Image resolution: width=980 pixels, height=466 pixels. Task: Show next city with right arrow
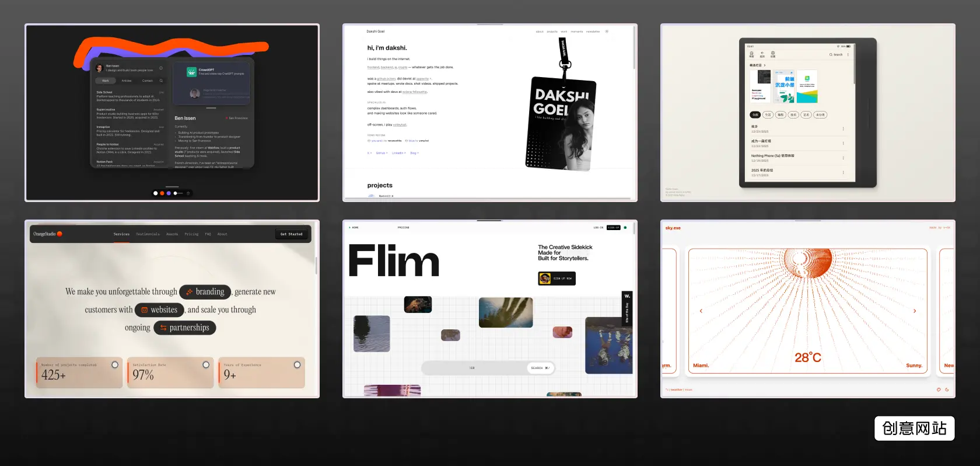tap(914, 311)
